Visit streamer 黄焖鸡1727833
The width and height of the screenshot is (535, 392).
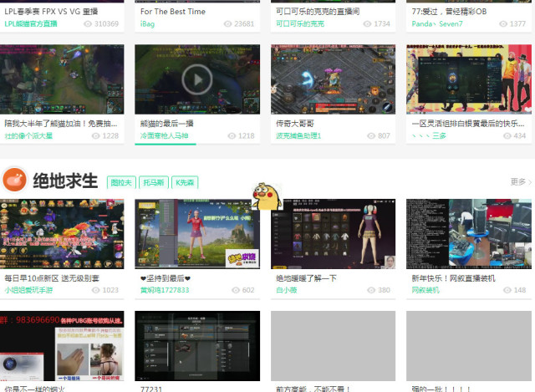[165, 290]
